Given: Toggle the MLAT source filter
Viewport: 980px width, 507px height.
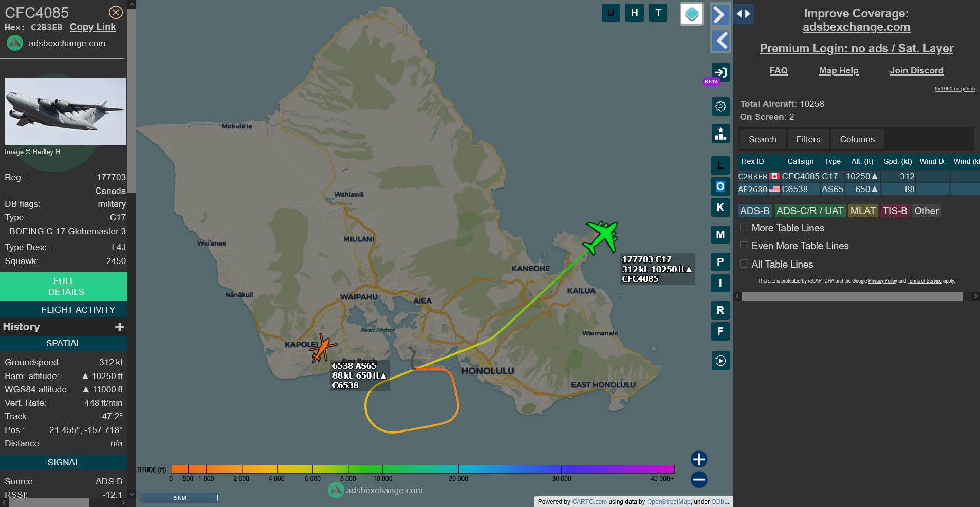Looking at the screenshot, I should click(863, 211).
